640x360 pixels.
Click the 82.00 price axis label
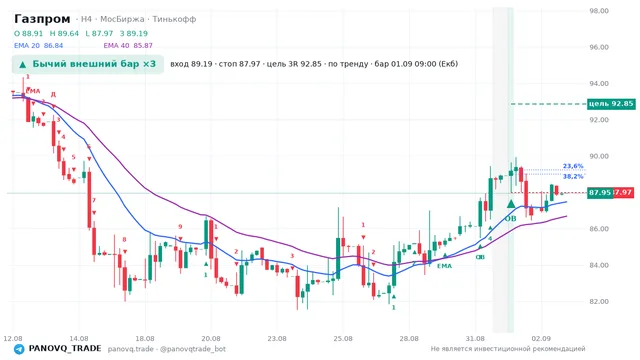pyautogui.click(x=599, y=302)
